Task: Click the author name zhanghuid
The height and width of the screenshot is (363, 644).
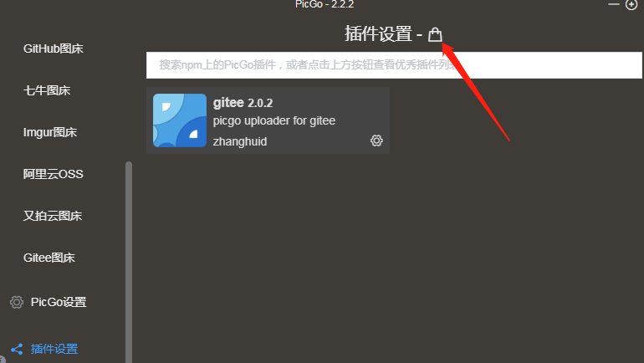Action: [x=240, y=141]
